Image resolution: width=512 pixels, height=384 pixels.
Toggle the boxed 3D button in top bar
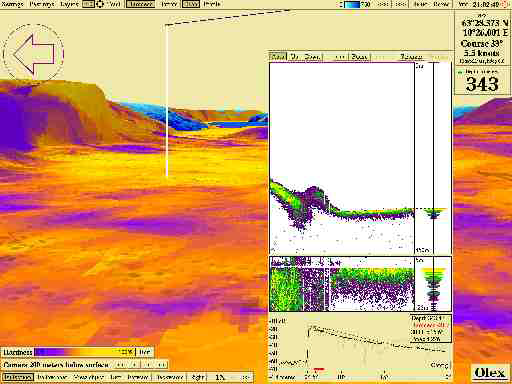(88, 4)
